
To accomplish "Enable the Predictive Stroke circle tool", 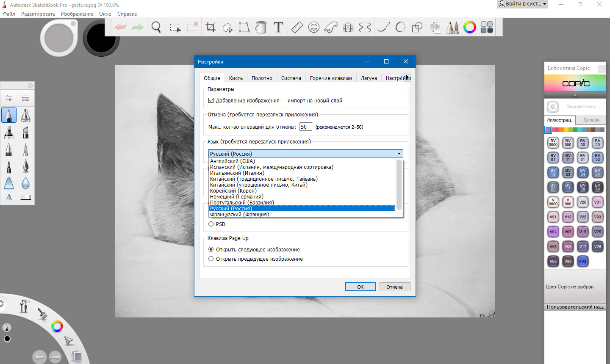I will (400, 28).
